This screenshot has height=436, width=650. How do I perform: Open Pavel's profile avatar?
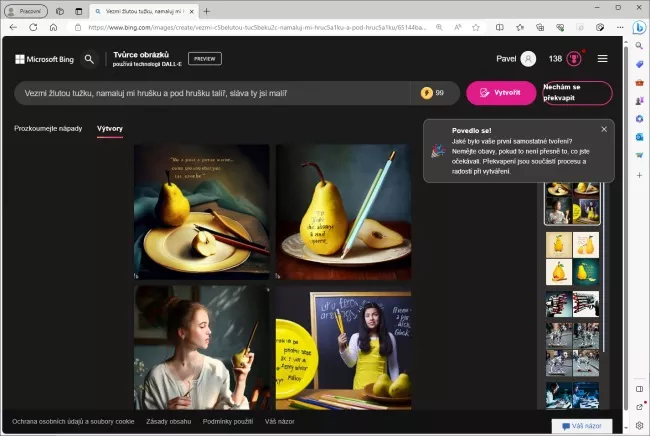pos(528,59)
